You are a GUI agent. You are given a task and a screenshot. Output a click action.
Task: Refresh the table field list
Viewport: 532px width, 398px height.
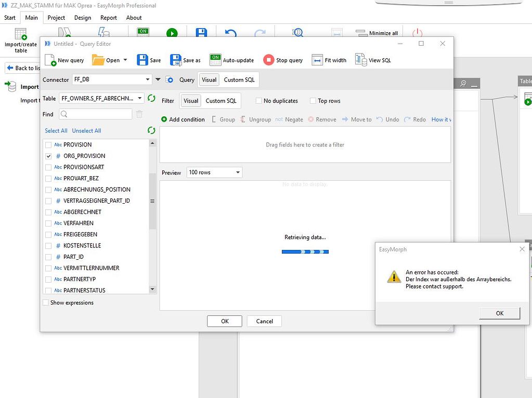pos(151,98)
